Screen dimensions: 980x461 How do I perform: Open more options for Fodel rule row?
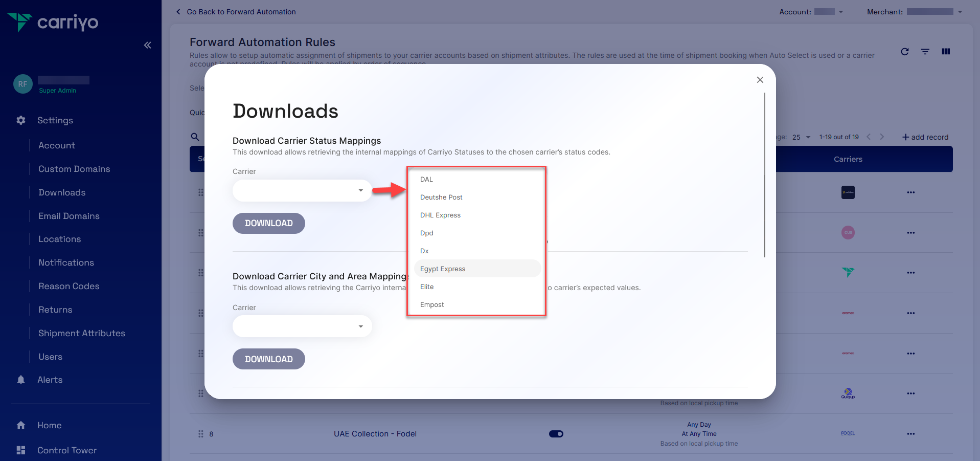(x=911, y=434)
